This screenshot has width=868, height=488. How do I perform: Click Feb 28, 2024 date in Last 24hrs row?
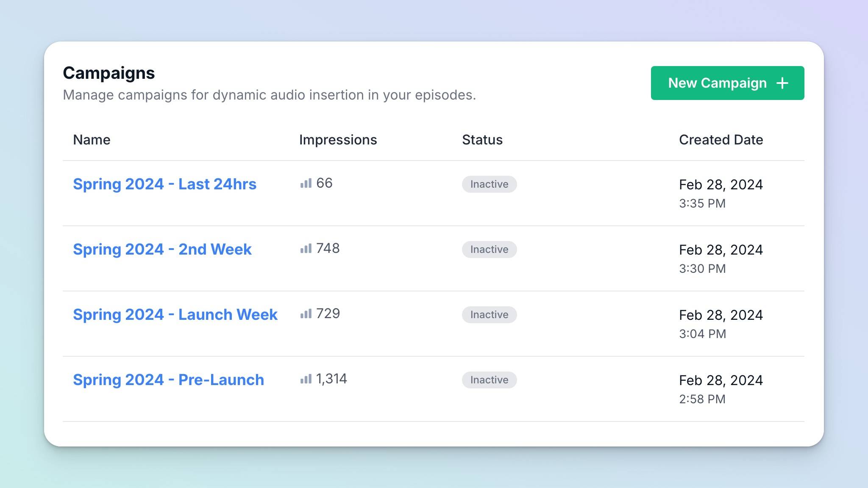[721, 185]
